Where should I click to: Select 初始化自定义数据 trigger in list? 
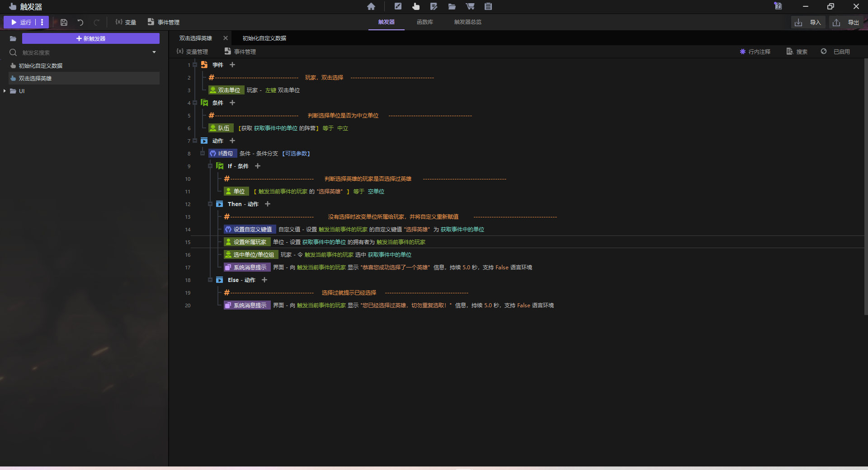tap(84, 66)
